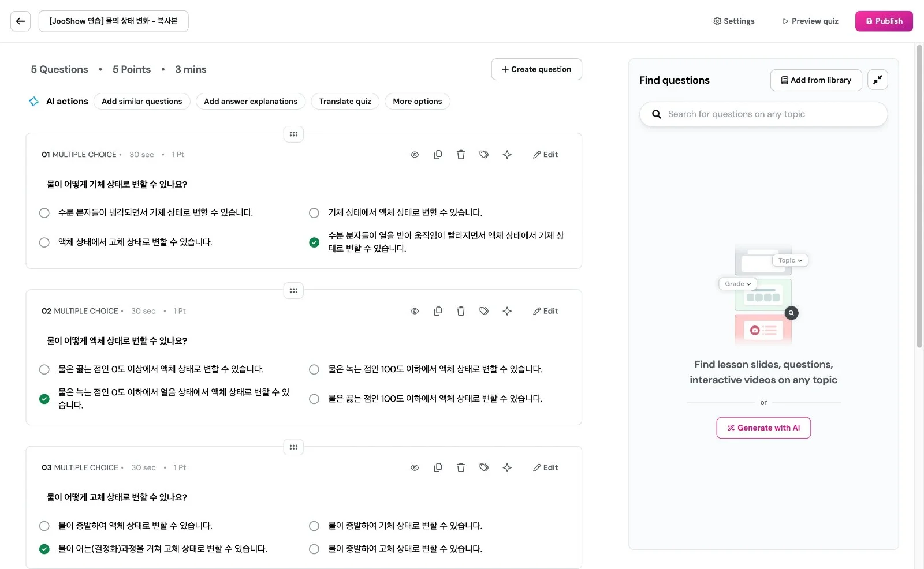Click question 01's '30 sec' time label
The width and height of the screenshot is (924, 569).
coord(141,155)
